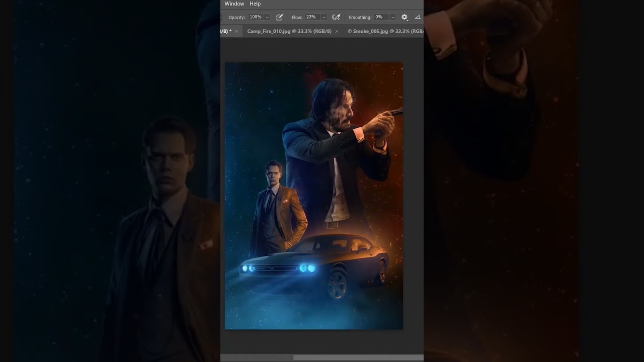The height and width of the screenshot is (362, 644).
Task: Close the Camp_Fire_010.jpg tab
Action: 337,31
